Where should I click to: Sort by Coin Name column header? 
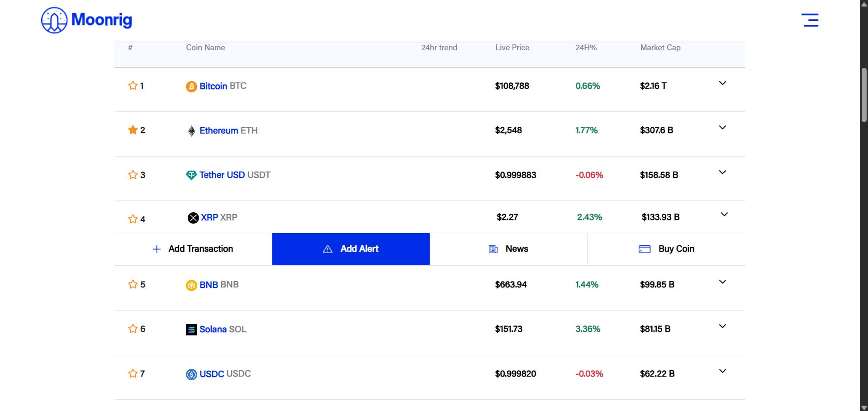(205, 48)
